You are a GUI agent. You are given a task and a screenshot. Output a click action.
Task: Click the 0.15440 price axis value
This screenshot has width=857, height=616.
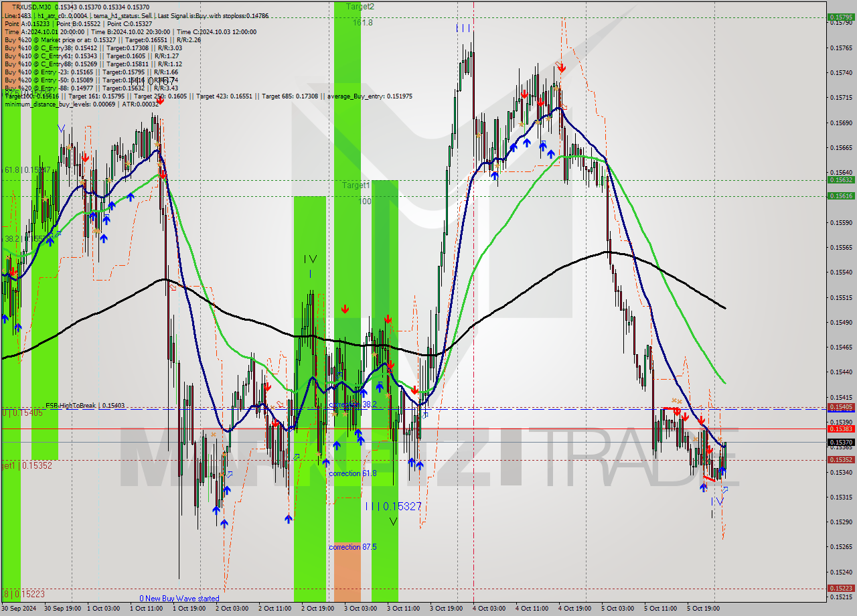pyautogui.click(x=841, y=372)
